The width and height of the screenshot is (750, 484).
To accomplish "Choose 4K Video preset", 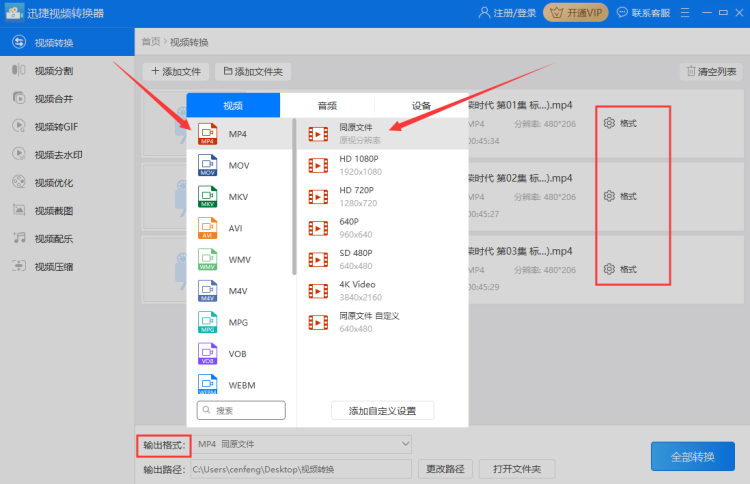I will pyautogui.click(x=382, y=291).
